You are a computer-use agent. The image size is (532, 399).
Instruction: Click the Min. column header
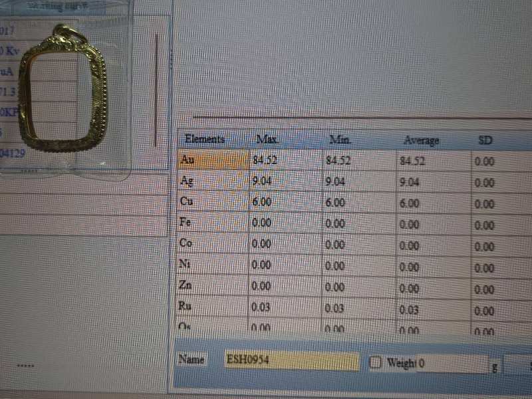pyautogui.click(x=340, y=140)
